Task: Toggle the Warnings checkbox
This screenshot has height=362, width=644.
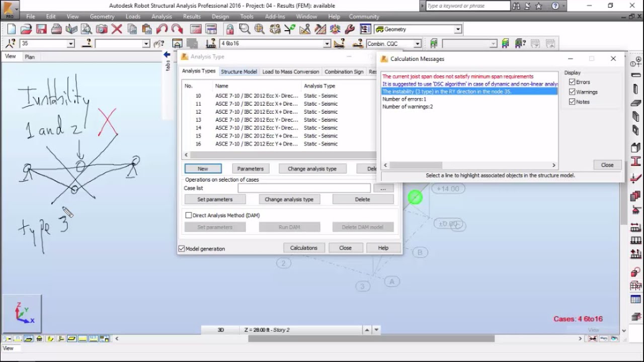Action: 572,92
